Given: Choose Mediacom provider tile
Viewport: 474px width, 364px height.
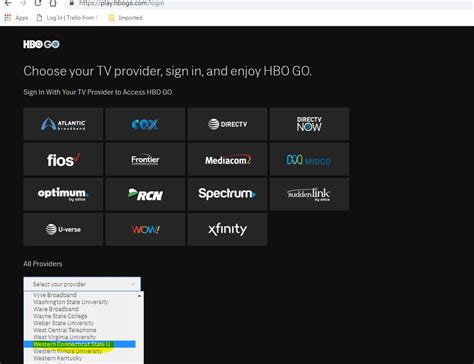Looking at the screenshot, I should (x=227, y=159).
